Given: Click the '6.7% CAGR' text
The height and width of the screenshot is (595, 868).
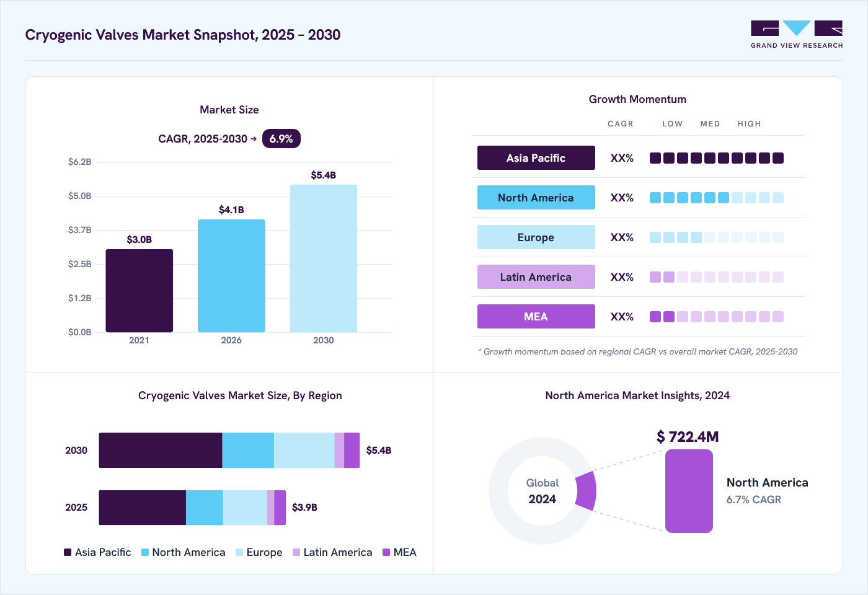Looking at the screenshot, I should (754, 500).
